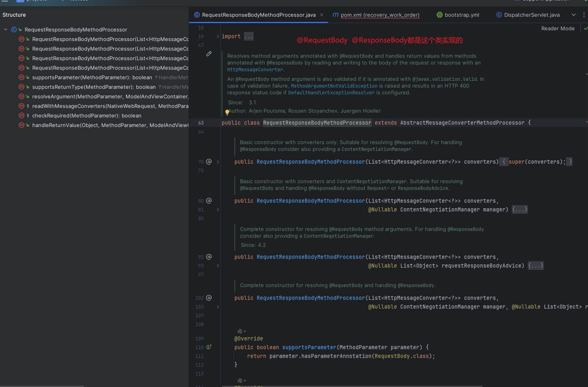Expand '{...}' after requestResponseBodyAdvice)

536,266
